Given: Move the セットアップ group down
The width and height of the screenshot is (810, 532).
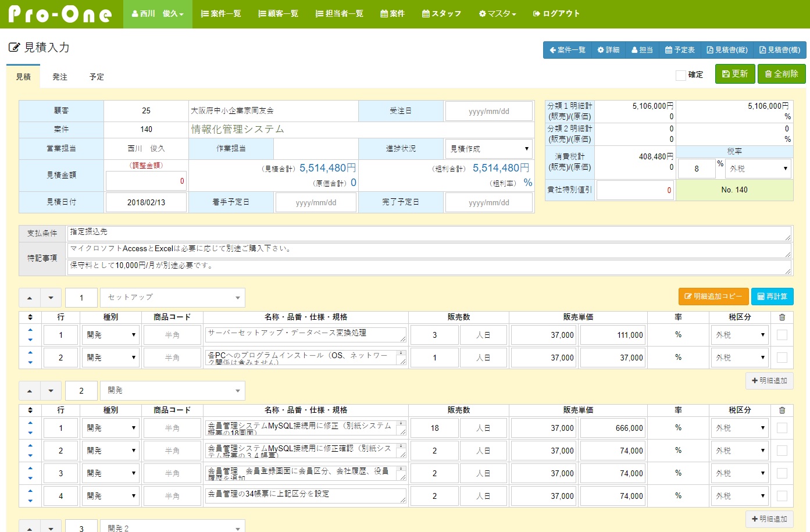Looking at the screenshot, I should click(x=51, y=298).
